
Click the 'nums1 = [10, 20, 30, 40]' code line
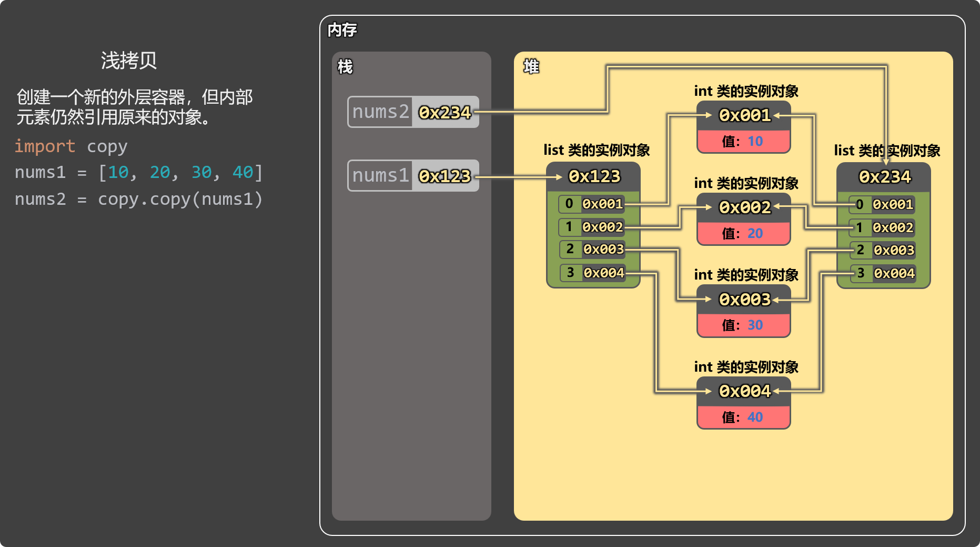coord(138,172)
